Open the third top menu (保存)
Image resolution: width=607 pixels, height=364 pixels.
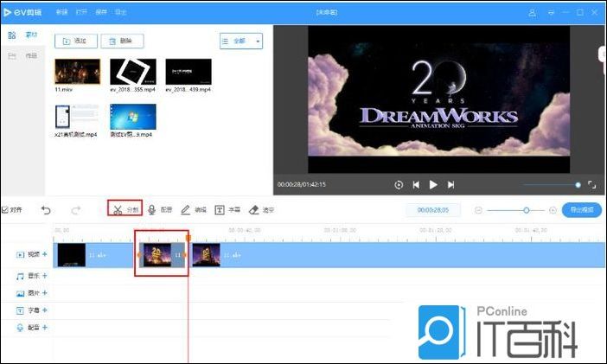click(101, 12)
